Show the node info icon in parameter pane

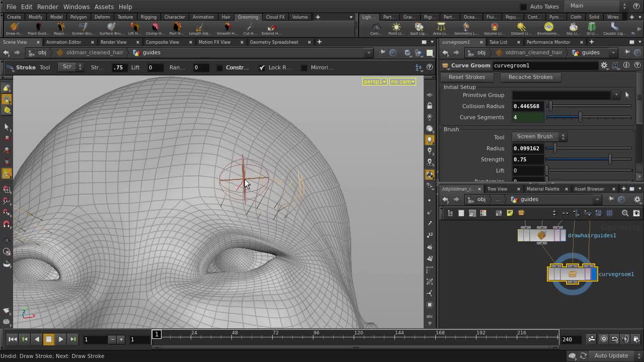626,65
